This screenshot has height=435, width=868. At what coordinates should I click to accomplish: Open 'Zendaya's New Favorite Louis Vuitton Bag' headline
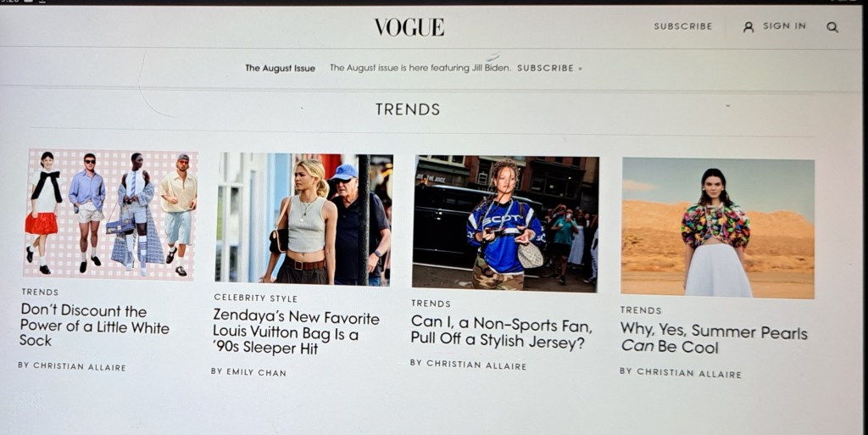click(296, 332)
